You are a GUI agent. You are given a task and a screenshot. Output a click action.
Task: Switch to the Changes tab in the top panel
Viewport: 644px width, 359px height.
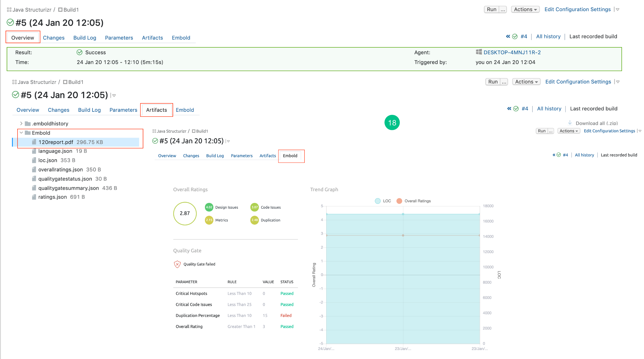(54, 38)
